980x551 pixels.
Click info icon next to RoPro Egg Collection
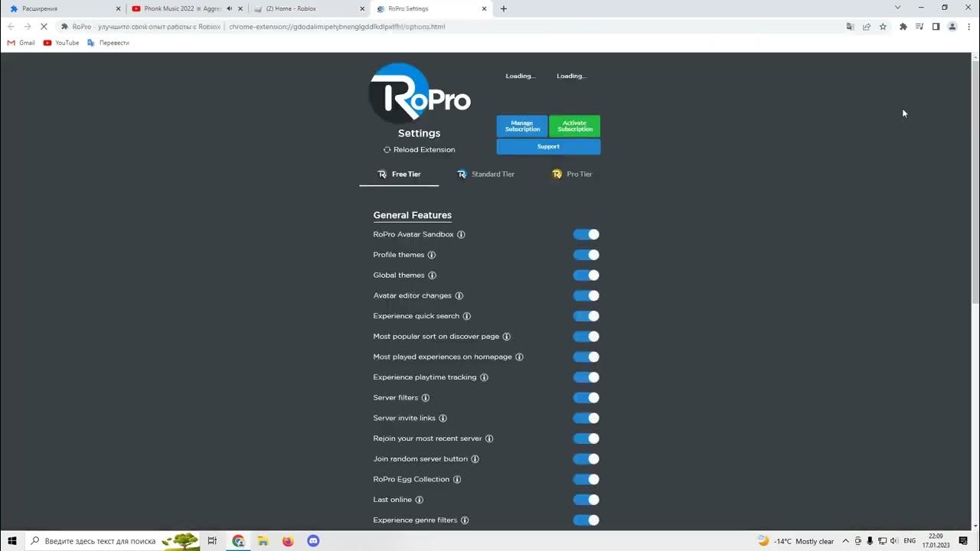pyautogui.click(x=457, y=480)
